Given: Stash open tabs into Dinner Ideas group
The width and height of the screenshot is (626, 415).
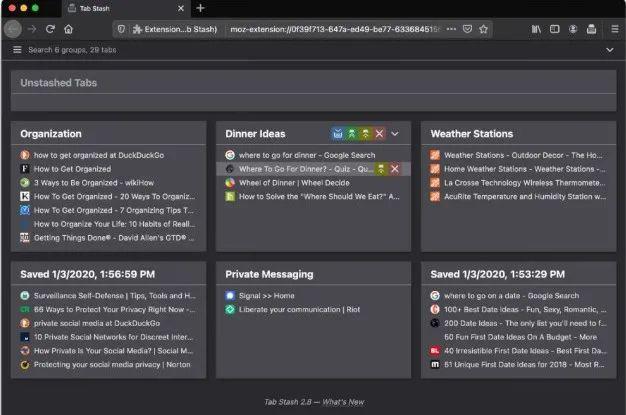Looking at the screenshot, I should tap(338, 133).
